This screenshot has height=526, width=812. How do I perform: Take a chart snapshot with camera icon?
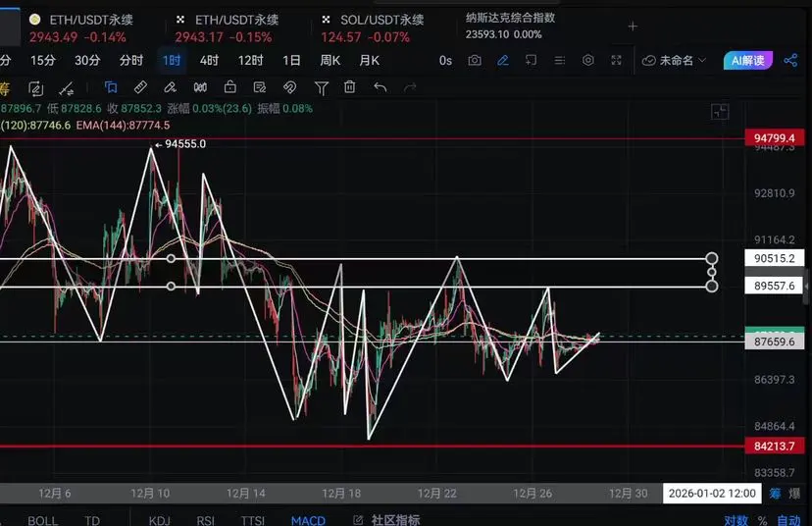point(475,61)
